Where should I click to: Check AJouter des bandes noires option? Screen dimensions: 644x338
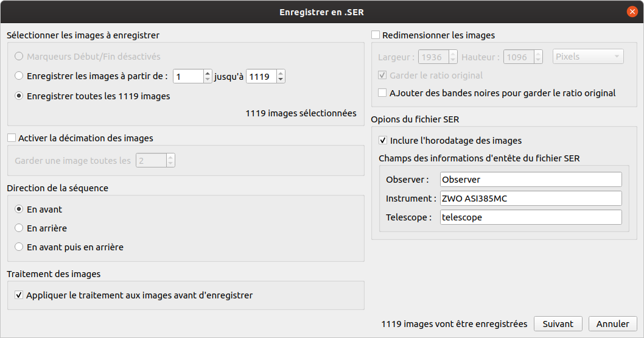383,93
